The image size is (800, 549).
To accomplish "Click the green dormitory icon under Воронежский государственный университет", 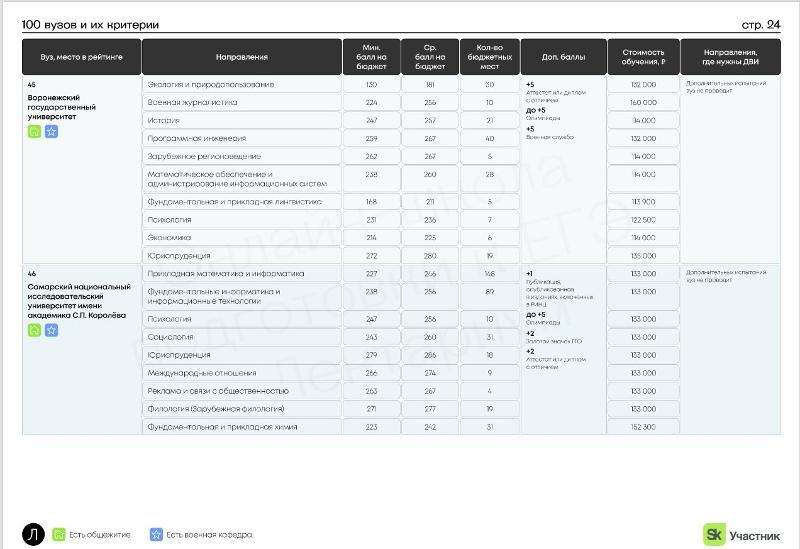I will point(34,131).
